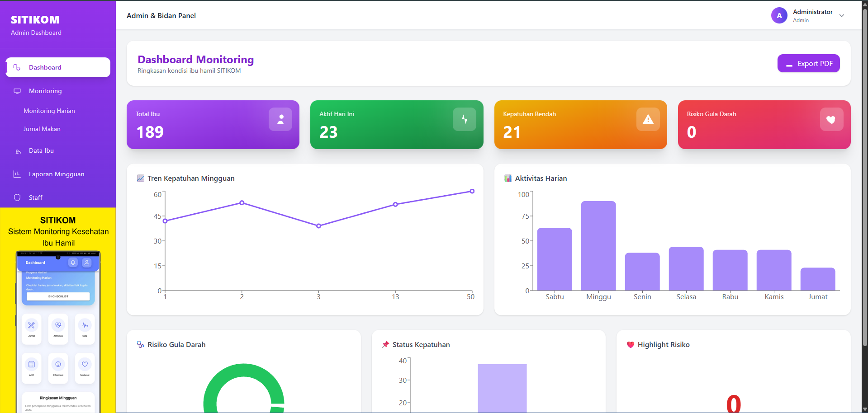The width and height of the screenshot is (868, 413).
Task: Click the heart icon beside Highlight Risiko
Action: [631, 344]
